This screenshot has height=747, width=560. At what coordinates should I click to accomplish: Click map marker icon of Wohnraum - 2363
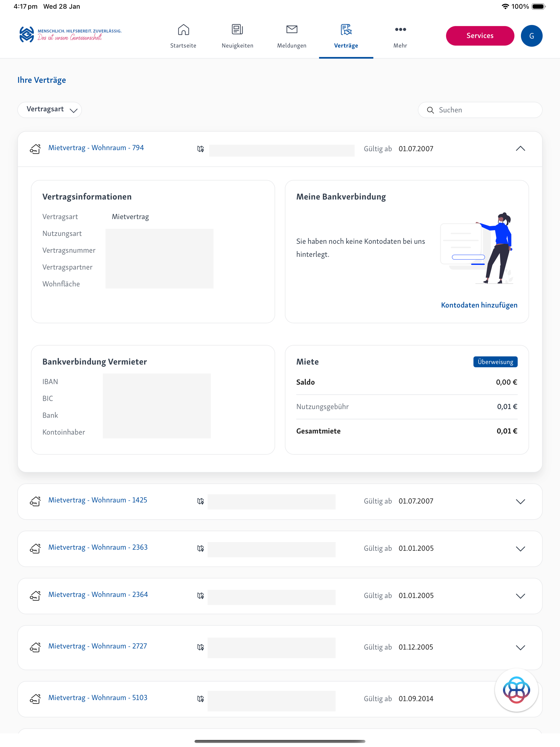pos(201,548)
